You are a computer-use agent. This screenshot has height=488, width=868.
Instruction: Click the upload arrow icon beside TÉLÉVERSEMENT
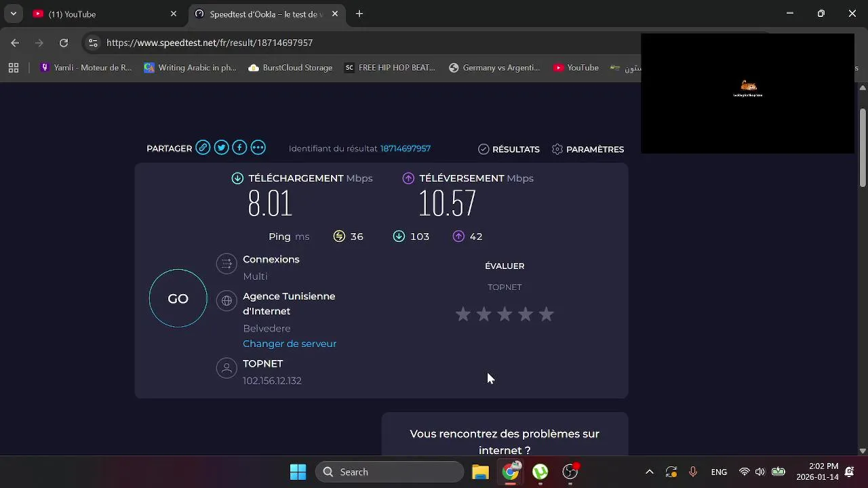(408, 178)
